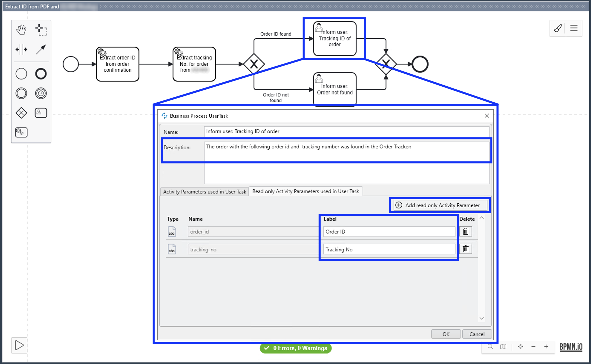Delete the order_id parameter row
591x364 pixels.
point(466,231)
